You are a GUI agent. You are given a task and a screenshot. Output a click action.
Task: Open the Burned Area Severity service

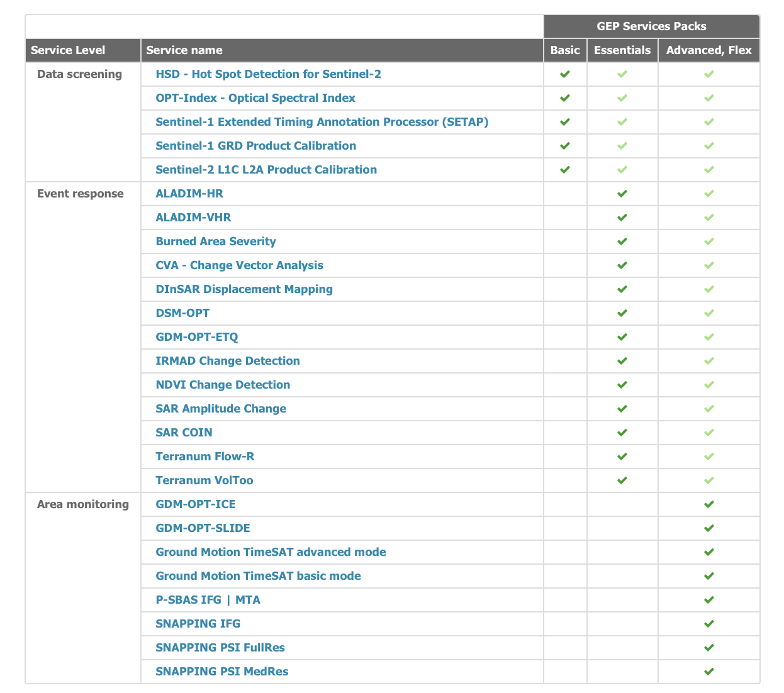[x=215, y=241]
